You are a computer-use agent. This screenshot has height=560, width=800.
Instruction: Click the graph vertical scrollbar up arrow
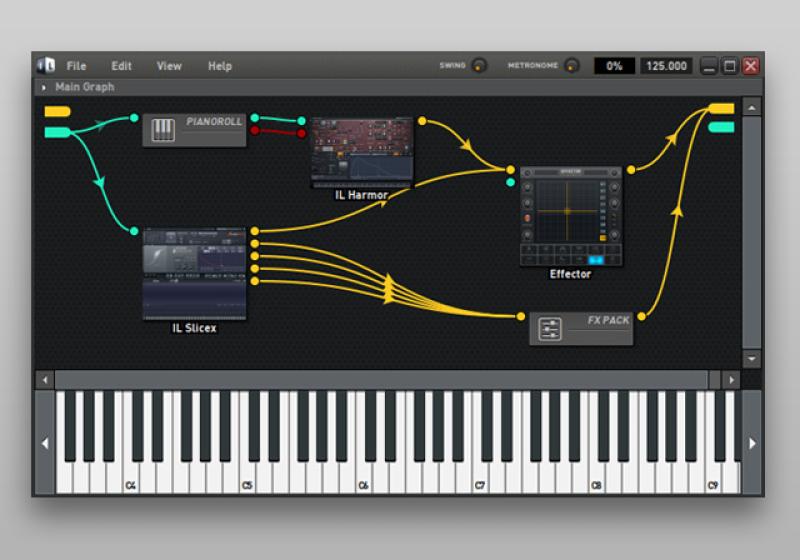pos(752,108)
